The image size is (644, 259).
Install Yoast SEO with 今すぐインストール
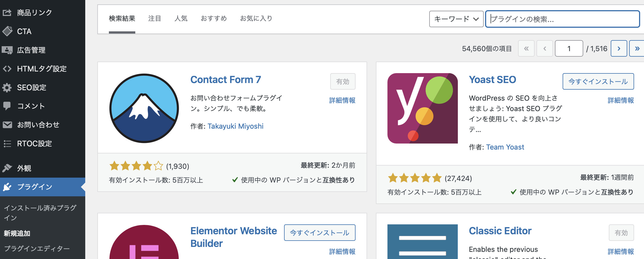(x=598, y=81)
